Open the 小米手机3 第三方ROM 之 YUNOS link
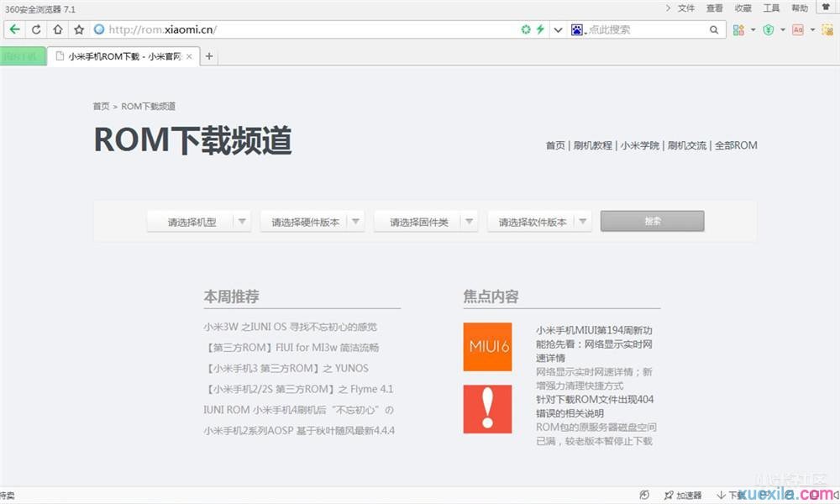Screen dimensions: 840x504 pos(286,369)
